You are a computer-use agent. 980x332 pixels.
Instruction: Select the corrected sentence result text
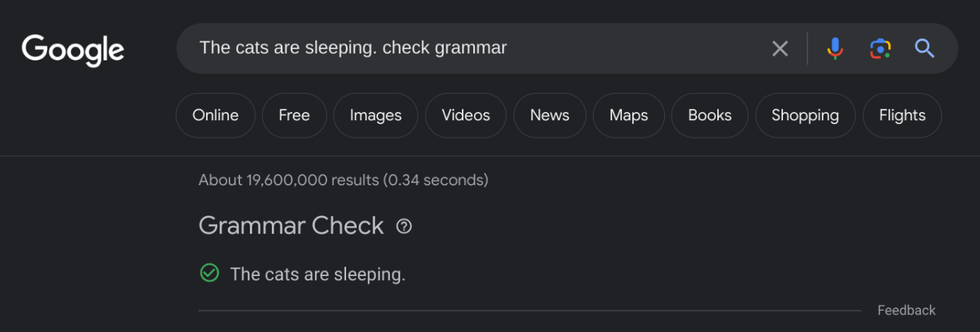click(317, 274)
